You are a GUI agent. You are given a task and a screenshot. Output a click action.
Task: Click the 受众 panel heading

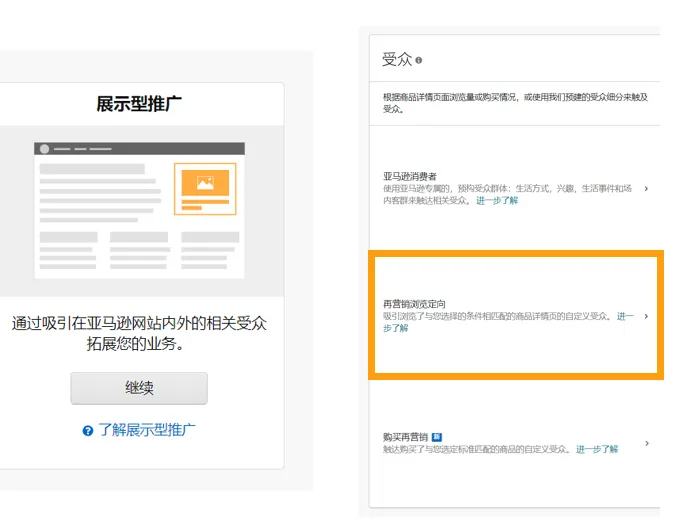pyautogui.click(x=397, y=59)
